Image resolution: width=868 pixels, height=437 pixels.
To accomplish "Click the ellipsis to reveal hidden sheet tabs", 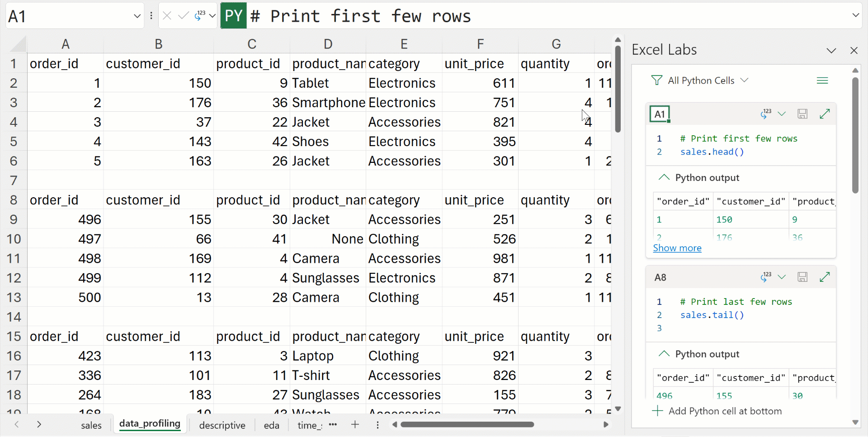I will (333, 425).
